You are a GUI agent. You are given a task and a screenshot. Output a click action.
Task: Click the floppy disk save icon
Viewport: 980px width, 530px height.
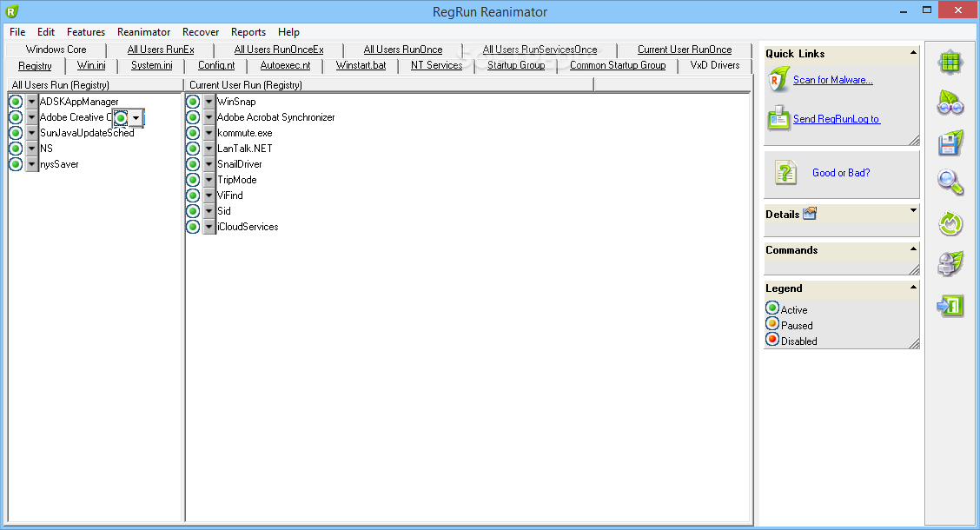click(950, 143)
